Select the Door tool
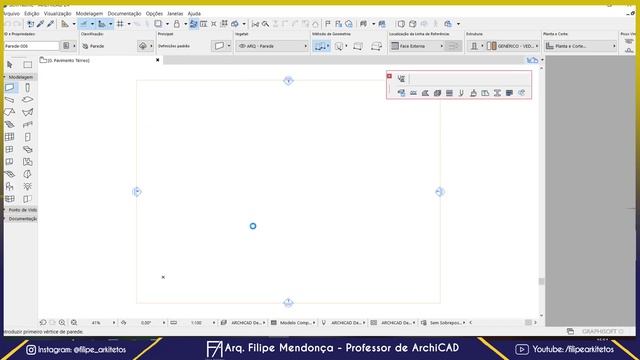 coord(27,137)
